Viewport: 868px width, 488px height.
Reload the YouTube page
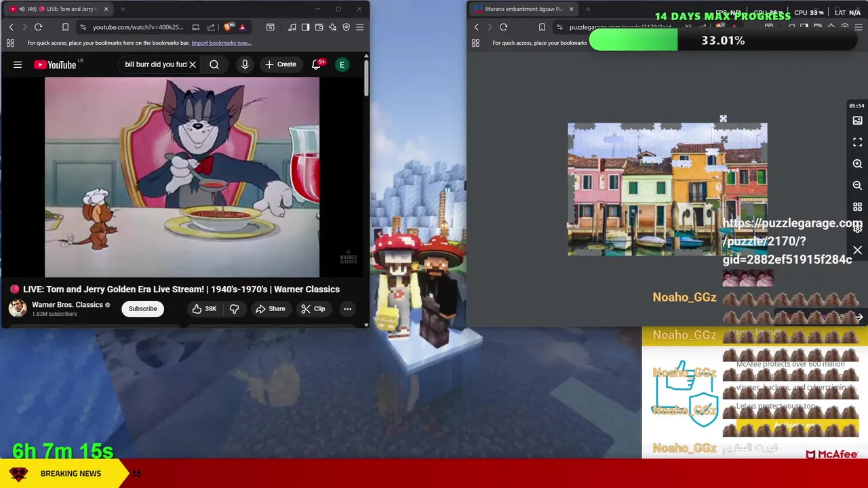38,27
